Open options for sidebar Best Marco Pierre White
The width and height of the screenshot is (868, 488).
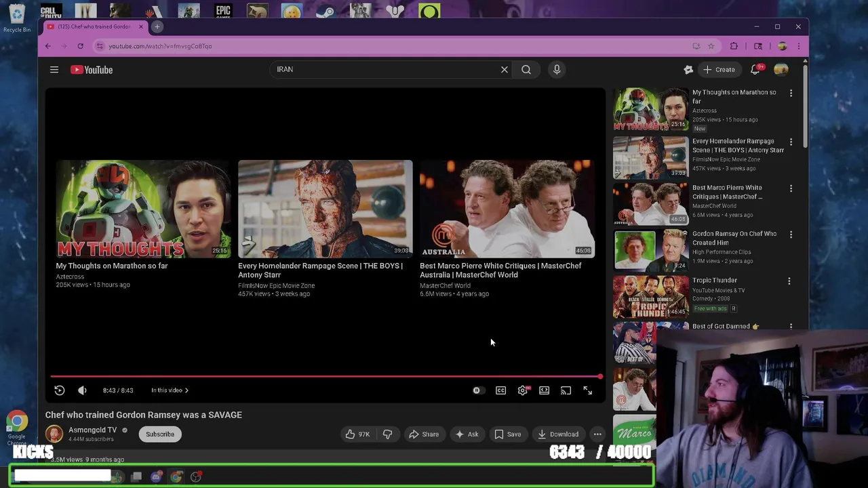coord(791,188)
